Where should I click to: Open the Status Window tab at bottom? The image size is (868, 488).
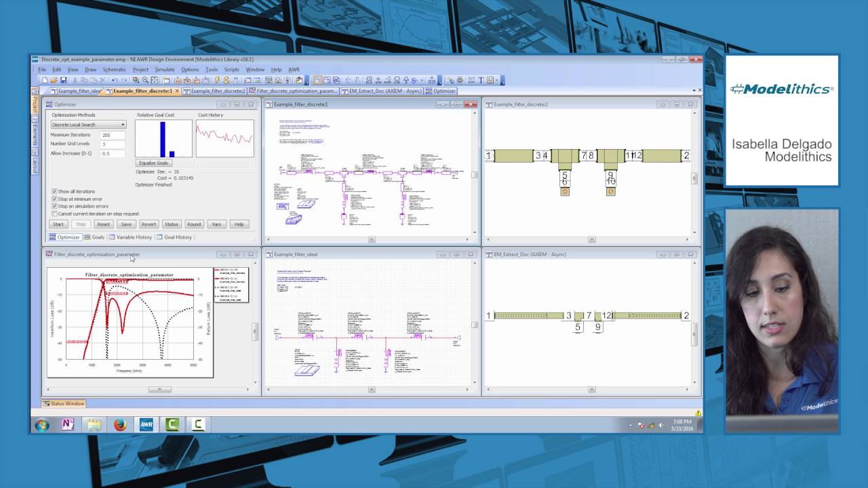pyautogui.click(x=64, y=403)
